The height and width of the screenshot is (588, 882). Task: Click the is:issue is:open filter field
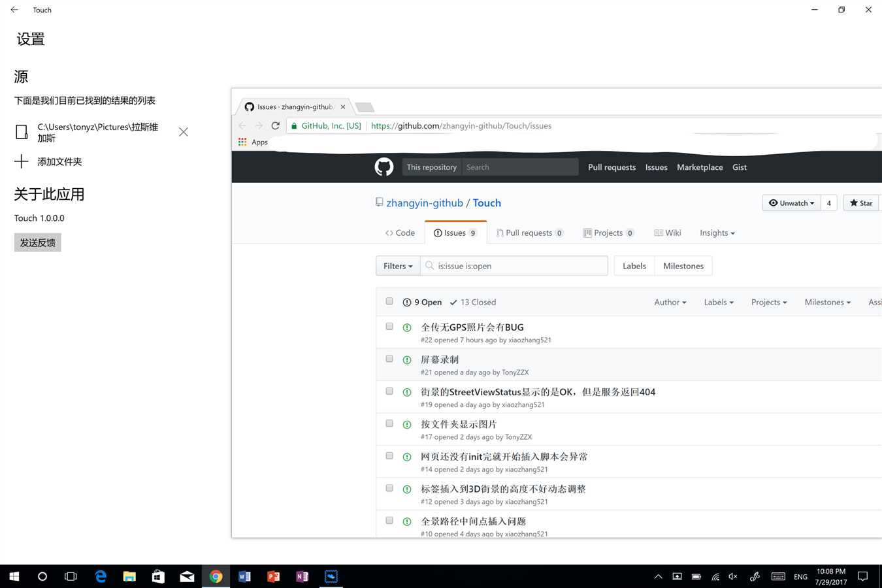click(x=514, y=266)
